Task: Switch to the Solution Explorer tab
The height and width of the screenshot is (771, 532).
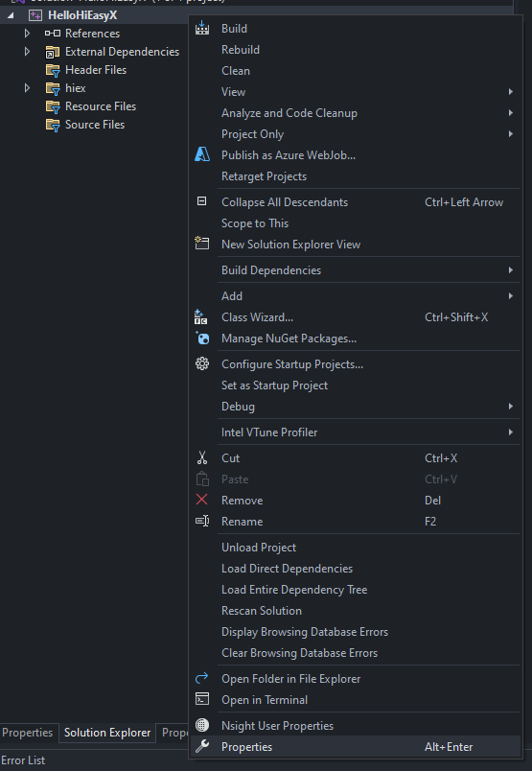Action: [107, 732]
